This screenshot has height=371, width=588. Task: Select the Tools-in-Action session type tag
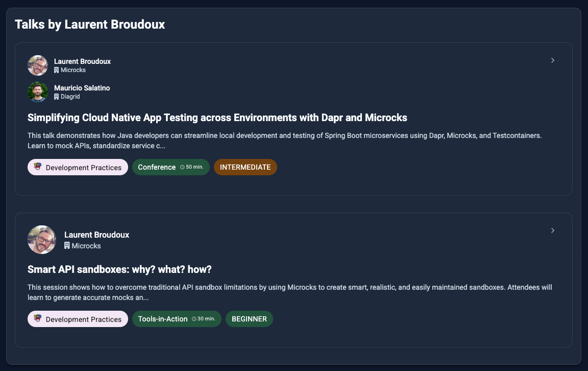click(163, 319)
